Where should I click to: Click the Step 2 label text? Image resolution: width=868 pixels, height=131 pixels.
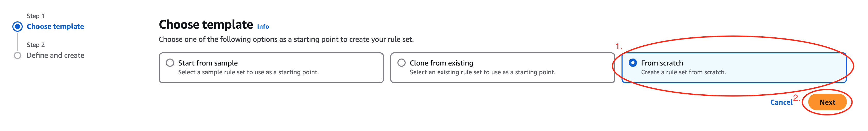(35, 45)
